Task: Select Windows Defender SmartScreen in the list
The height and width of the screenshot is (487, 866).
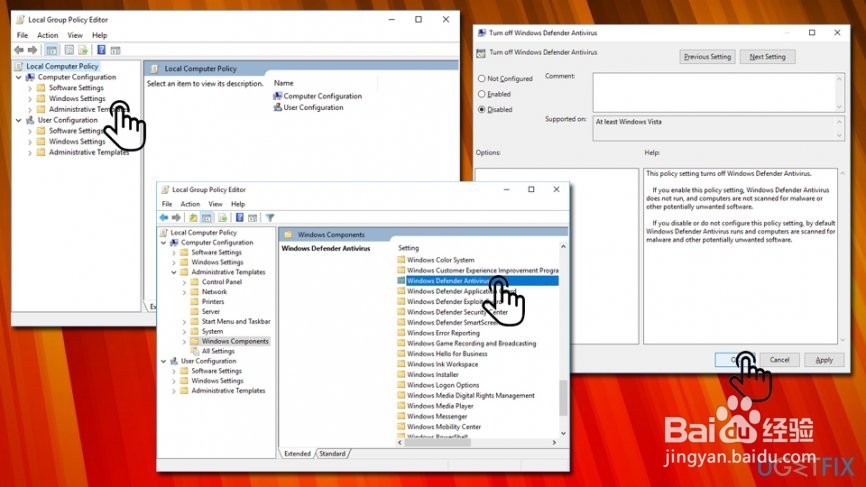Action: click(452, 322)
